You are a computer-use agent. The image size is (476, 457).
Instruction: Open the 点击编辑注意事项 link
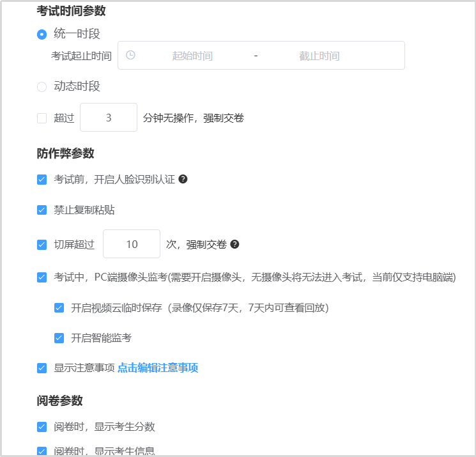point(158,368)
